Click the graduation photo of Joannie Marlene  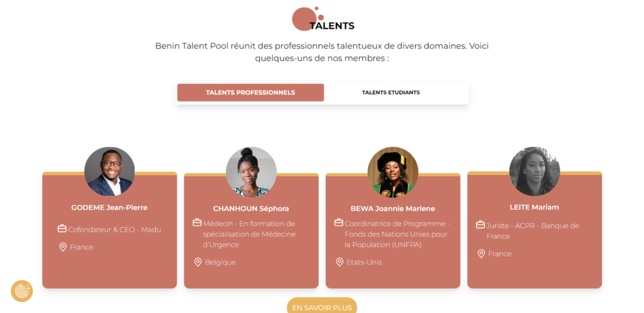393,172
